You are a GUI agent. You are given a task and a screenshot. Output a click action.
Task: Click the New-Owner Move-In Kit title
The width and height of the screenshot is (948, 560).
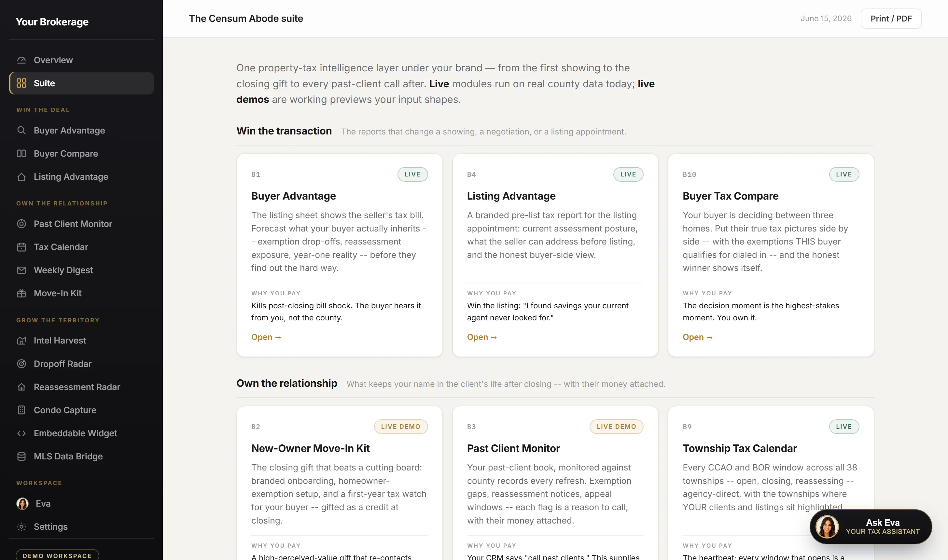(311, 448)
